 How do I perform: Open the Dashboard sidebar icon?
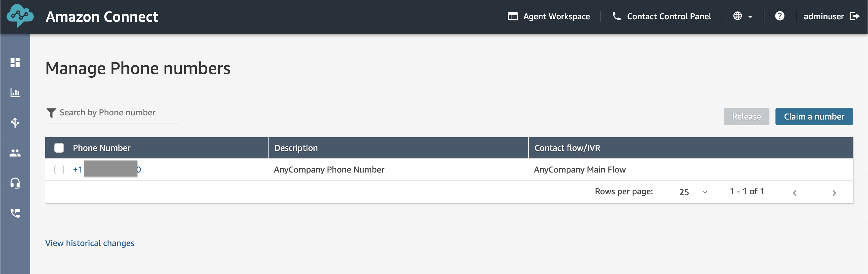click(15, 63)
